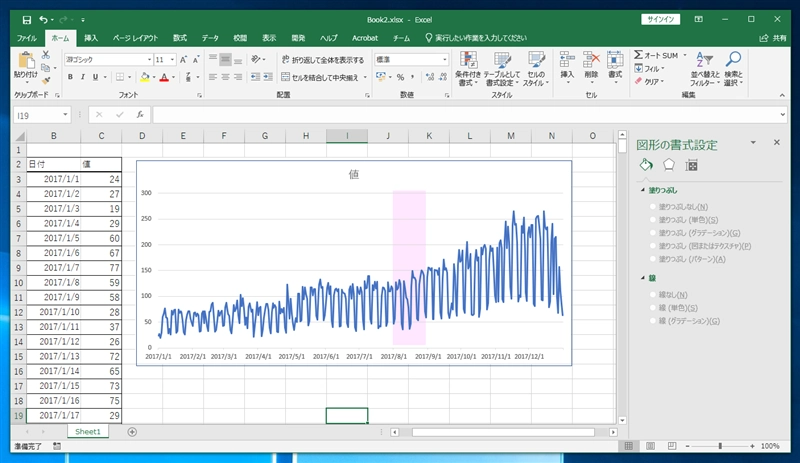Image resolution: width=800 pixels, height=463 pixels.
Task: Select 塗りつぶし (図またはテクスチャ)(P) option
Action: tap(653, 246)
